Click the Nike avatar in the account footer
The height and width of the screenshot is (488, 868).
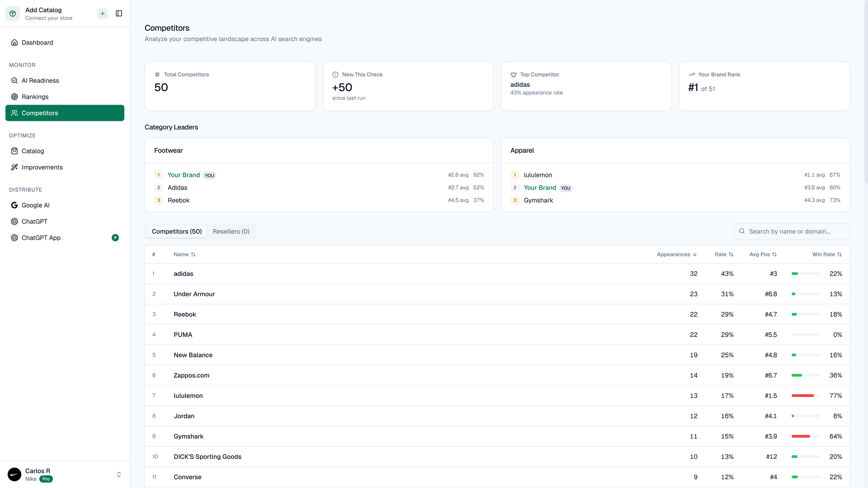(14, 475)
